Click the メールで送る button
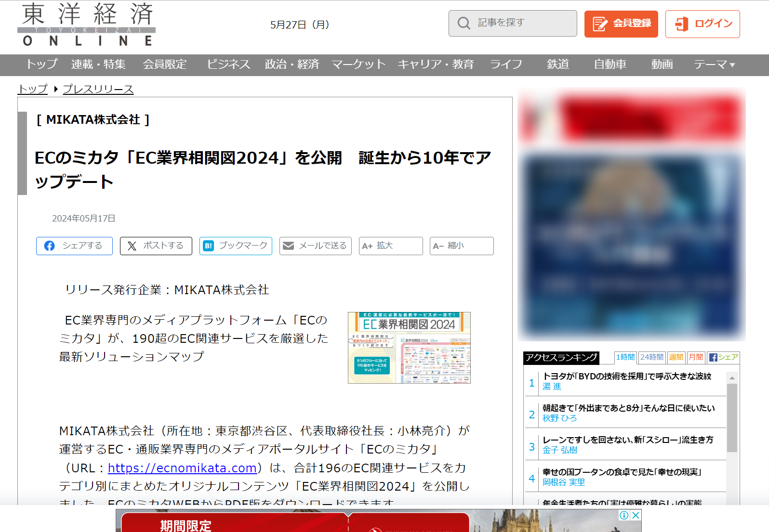Viewport: 769px width, 532px height. pyautogui.click(x=316, y=246)
